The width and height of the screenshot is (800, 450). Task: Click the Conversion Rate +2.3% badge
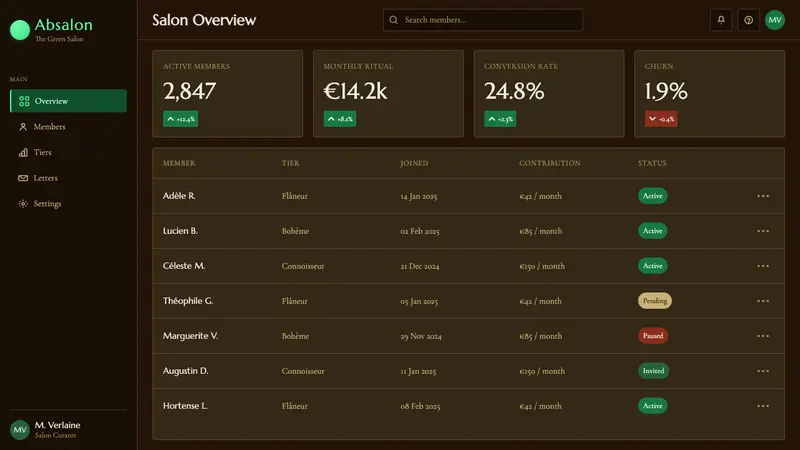point(500,119)
